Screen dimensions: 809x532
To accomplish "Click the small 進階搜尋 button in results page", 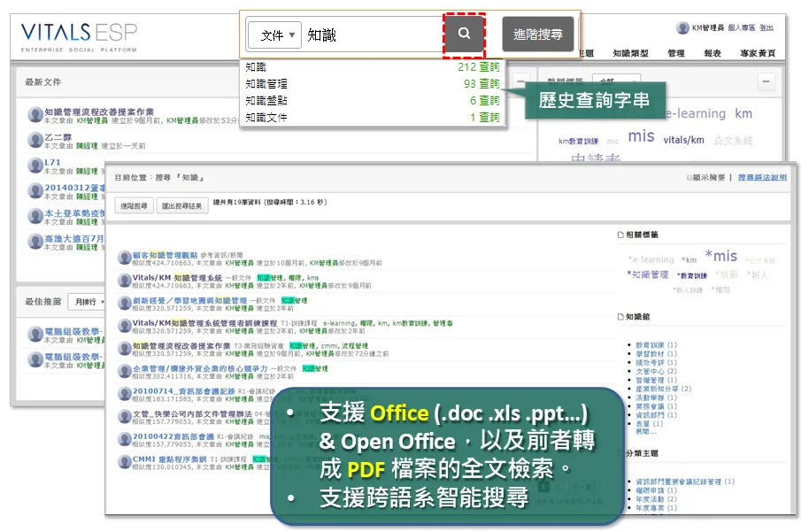I will [134, 206].
